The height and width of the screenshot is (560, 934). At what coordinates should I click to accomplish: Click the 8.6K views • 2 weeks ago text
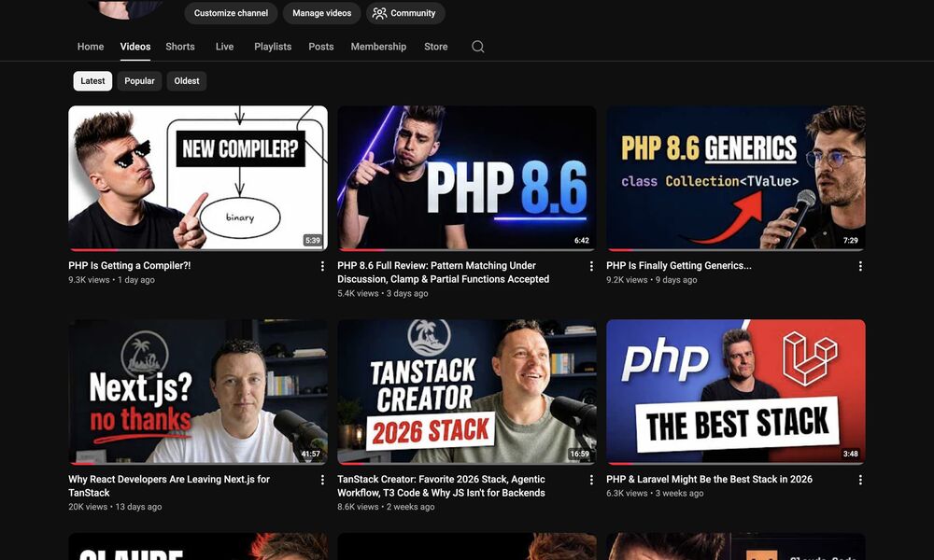386,507
